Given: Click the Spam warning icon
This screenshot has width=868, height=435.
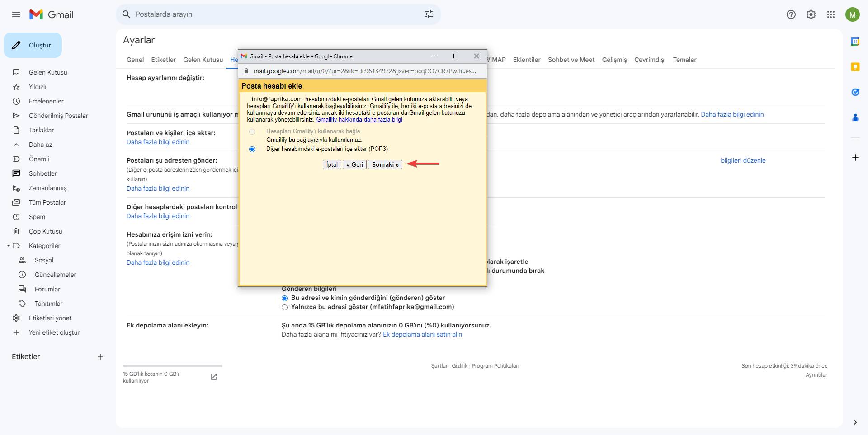Looking at the screenshot, I should (x=16, y=217).
